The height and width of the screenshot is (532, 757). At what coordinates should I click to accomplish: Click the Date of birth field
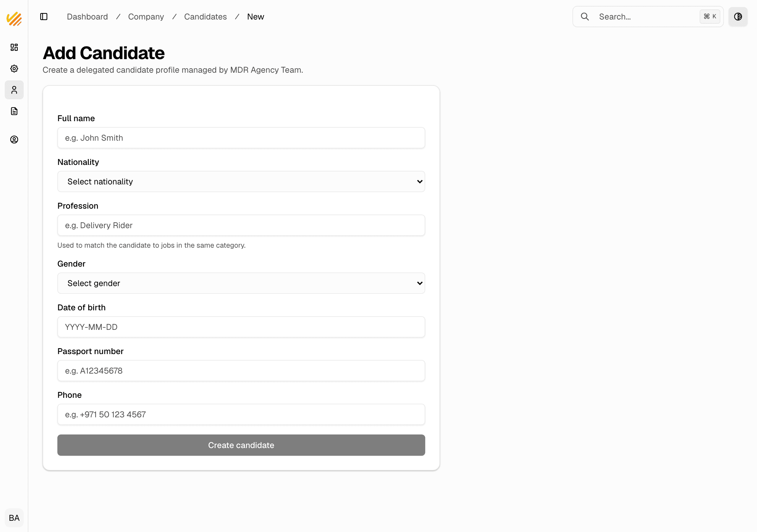click(241, 327)
